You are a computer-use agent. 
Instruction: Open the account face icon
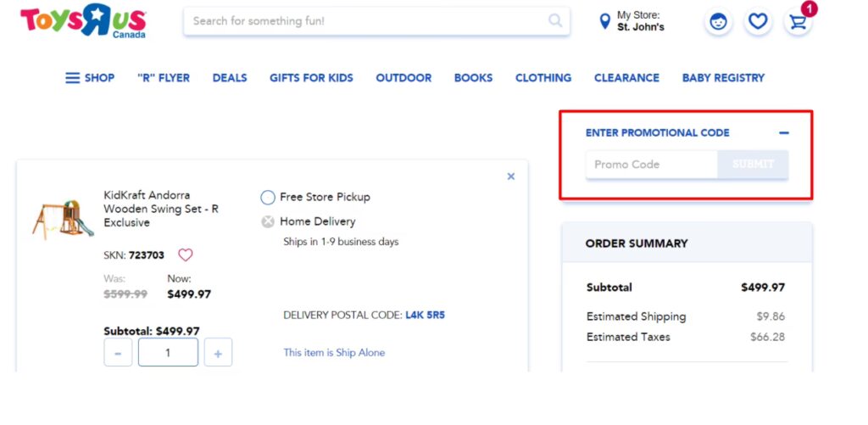coord(718,22)
